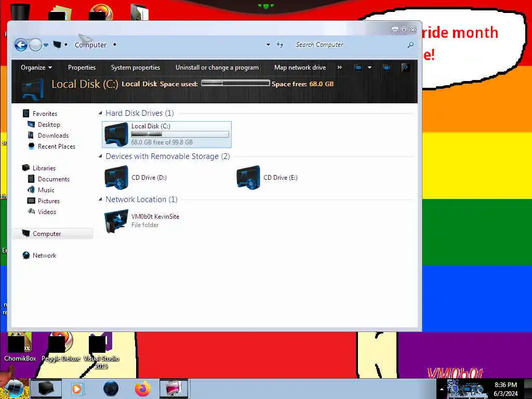The image size is (532, 399).
Task: Toggle the preview pane
Action: [387, 68]
